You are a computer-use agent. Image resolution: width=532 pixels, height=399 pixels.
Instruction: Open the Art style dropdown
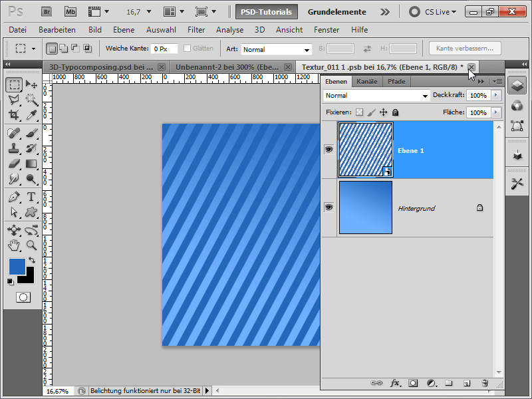[276, 49]
